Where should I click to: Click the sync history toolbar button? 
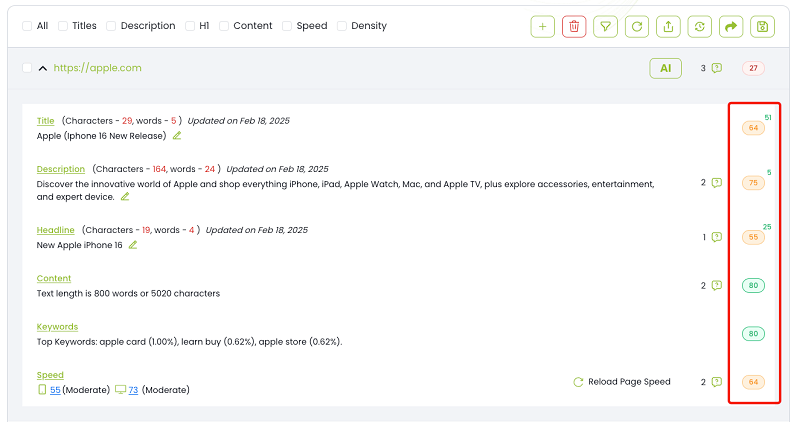(699, 27)
